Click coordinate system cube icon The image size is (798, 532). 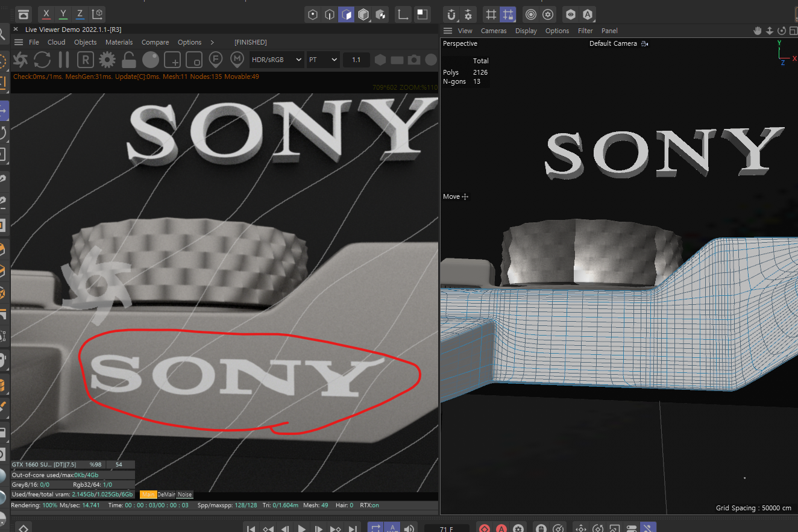(98, 14)
